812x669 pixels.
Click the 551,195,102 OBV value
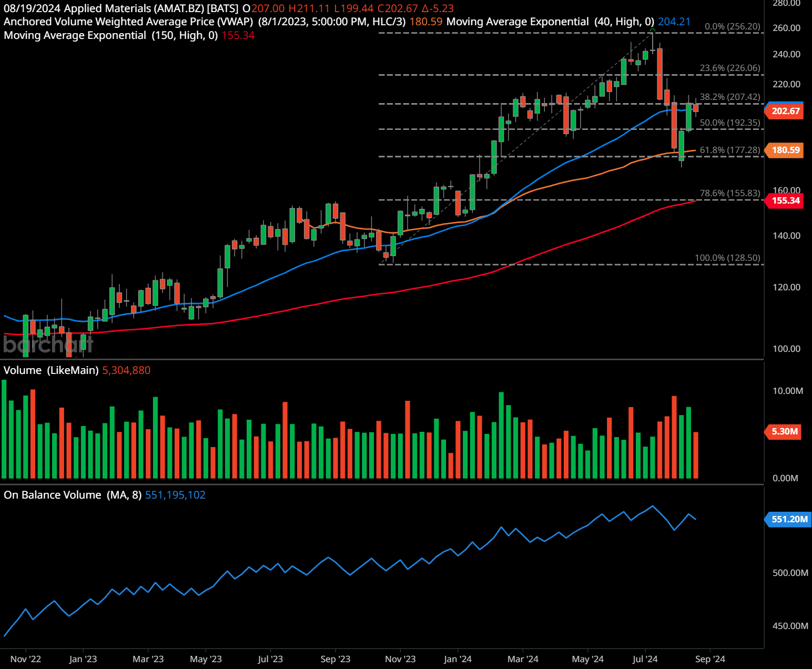click(x=175, y=495)
